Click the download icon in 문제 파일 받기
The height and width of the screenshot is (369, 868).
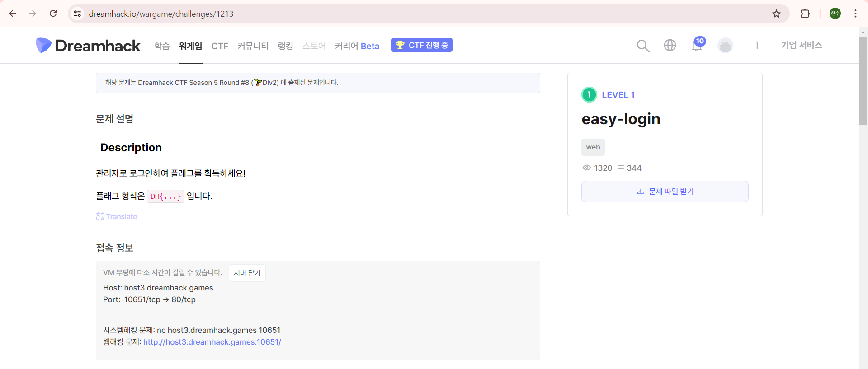point(640,192)
